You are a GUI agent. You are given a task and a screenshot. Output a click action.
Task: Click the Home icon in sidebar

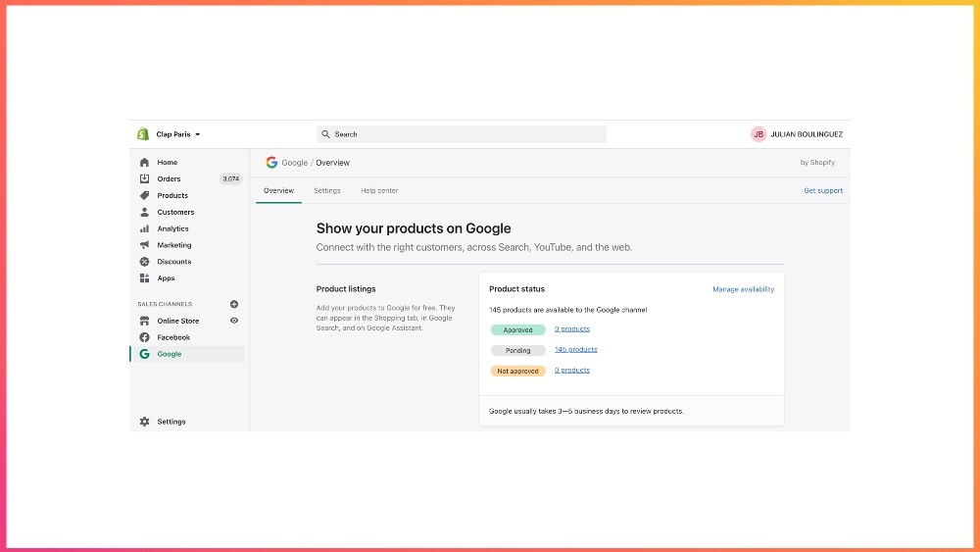pos(145,163)
